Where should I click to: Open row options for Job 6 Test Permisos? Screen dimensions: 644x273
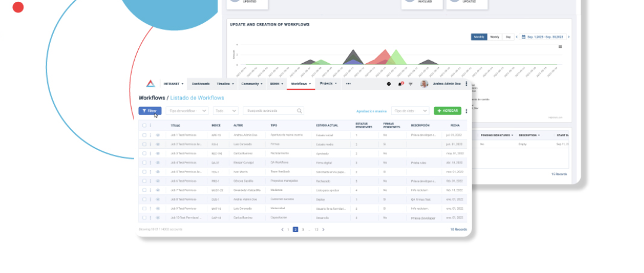(151, 181)
